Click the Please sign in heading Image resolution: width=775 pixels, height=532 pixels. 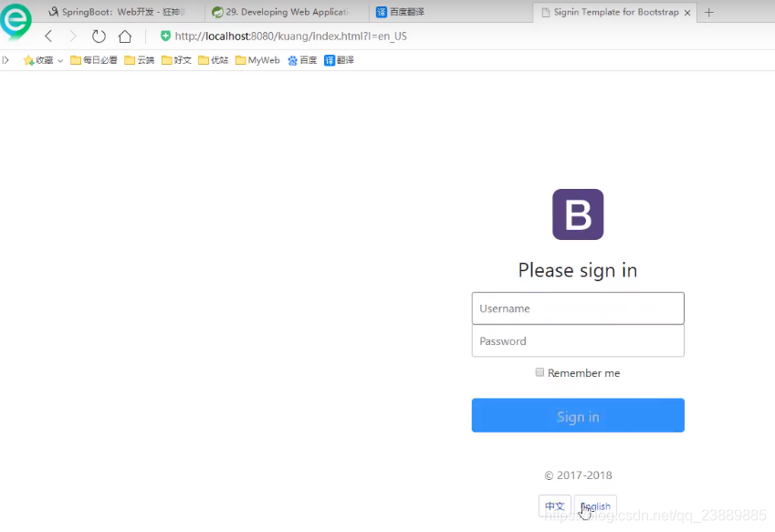578,270
